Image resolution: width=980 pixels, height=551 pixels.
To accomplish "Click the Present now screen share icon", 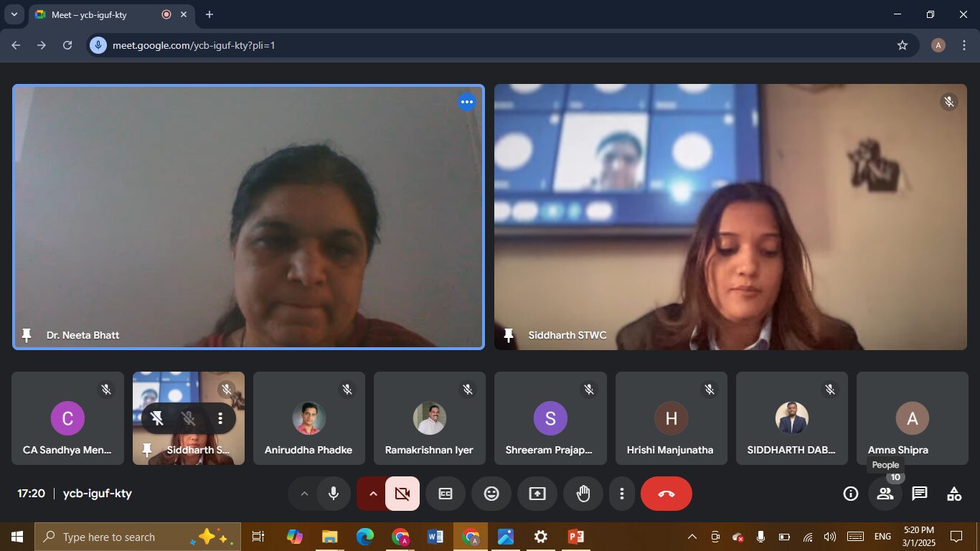I will [x=537, y=494].
